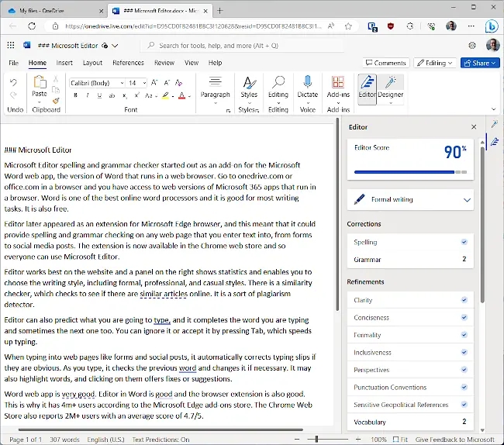Viewport: 504px width, 445px height.
Task: Pick the text highlight color swatch
Action: (165, 95)
